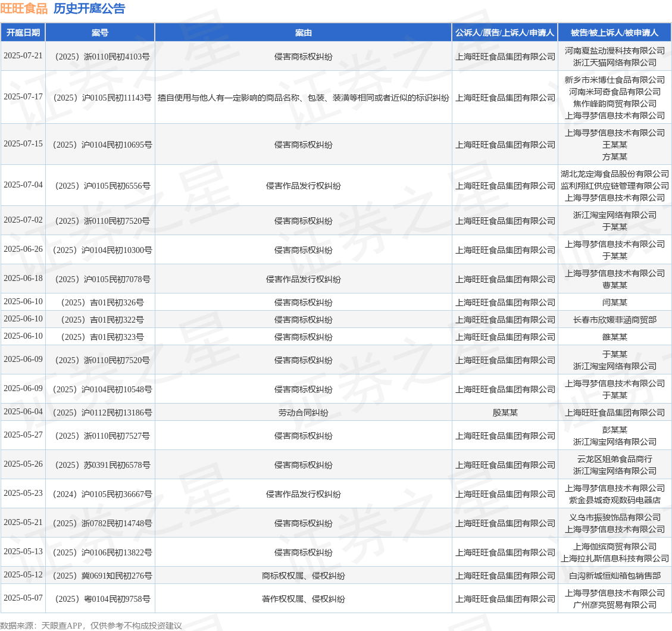Click the date 2025-06-04
The height and width of the screenshot is (631, 672).
click(x=23, y=412)
